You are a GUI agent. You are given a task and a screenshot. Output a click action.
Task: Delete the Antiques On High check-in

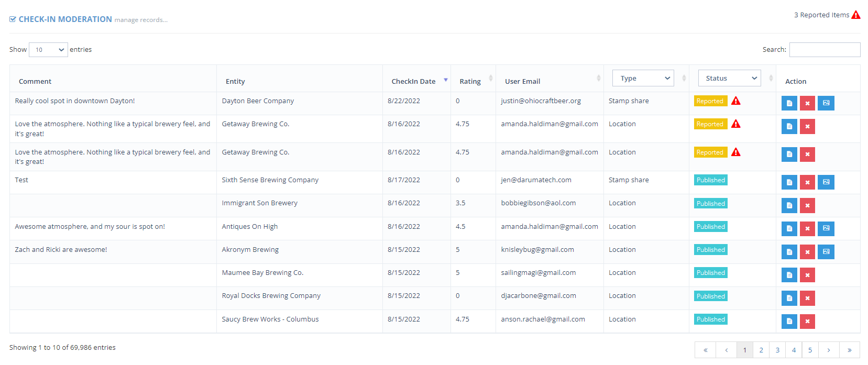pyautogui.click(x=807, y=229)
